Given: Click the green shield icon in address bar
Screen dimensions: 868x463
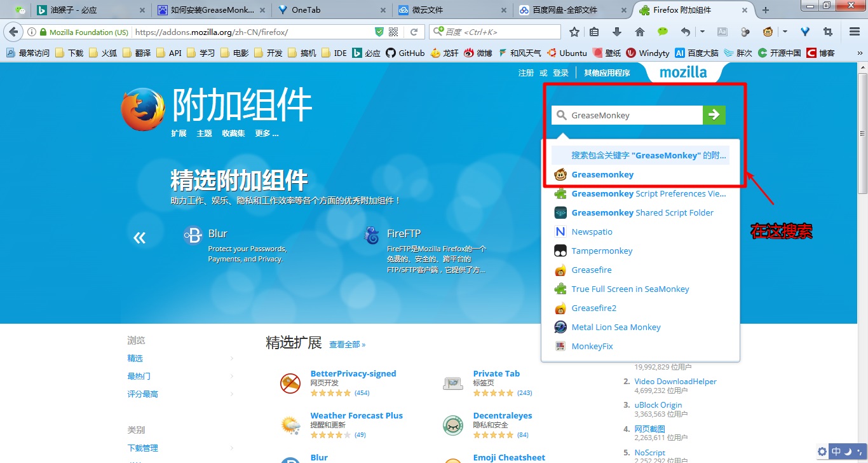Looking at the screenshot, I should click(x=379, y=31).
